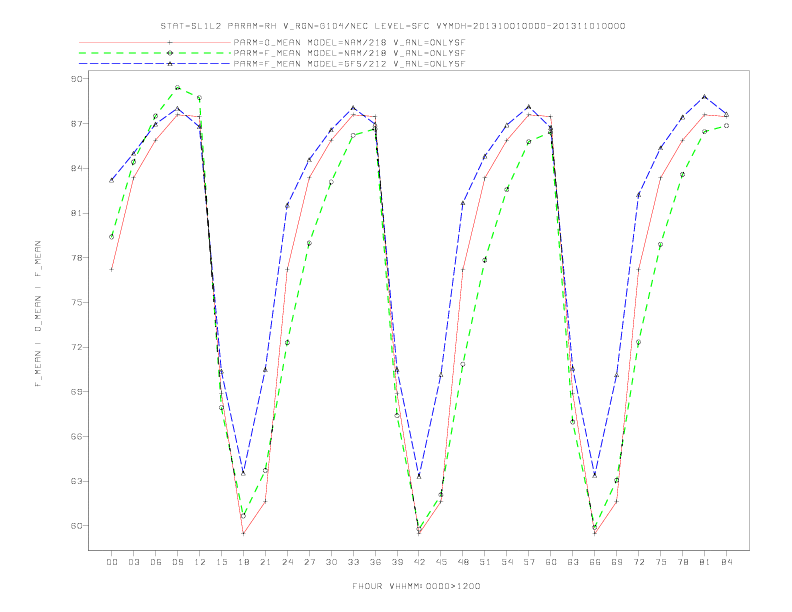Viewport: 792px width, 612px height.
Task: Click the x-axis forecast hour label 03
Action: click(x=134, y=562)
